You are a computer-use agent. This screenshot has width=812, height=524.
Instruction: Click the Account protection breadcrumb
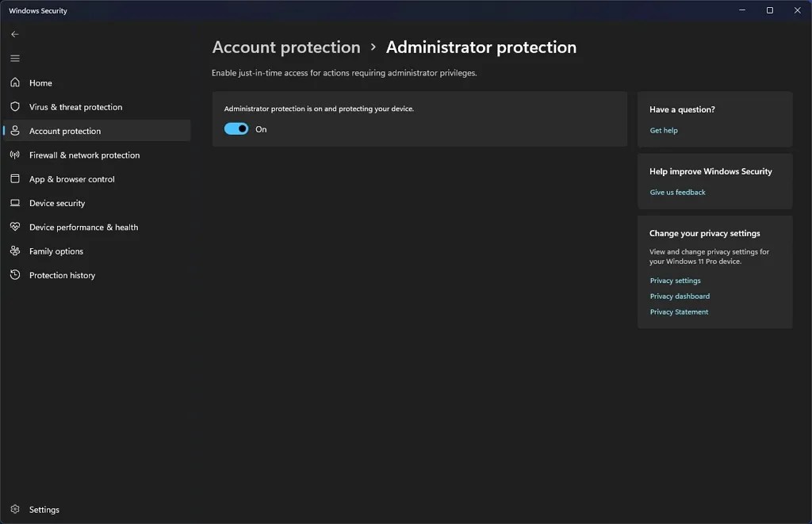pyautogui.click(x=285, y=47)
